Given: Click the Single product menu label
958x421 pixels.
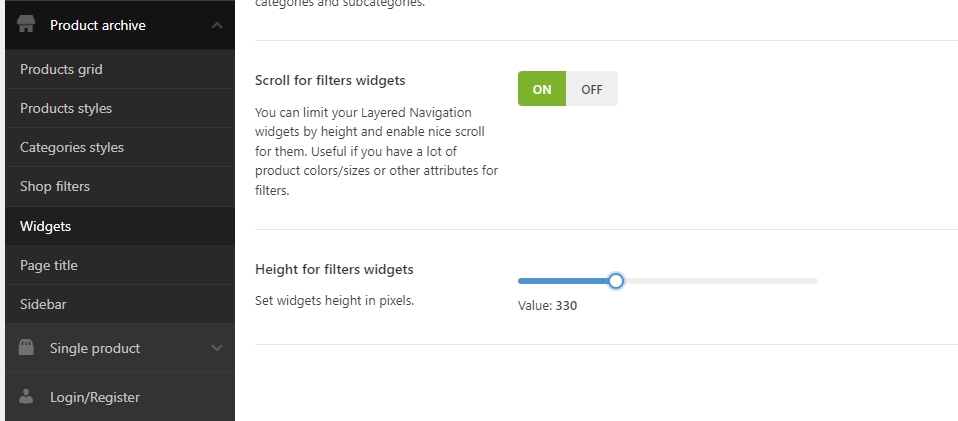Looking at the screenshot, I should tap(95, 348).
